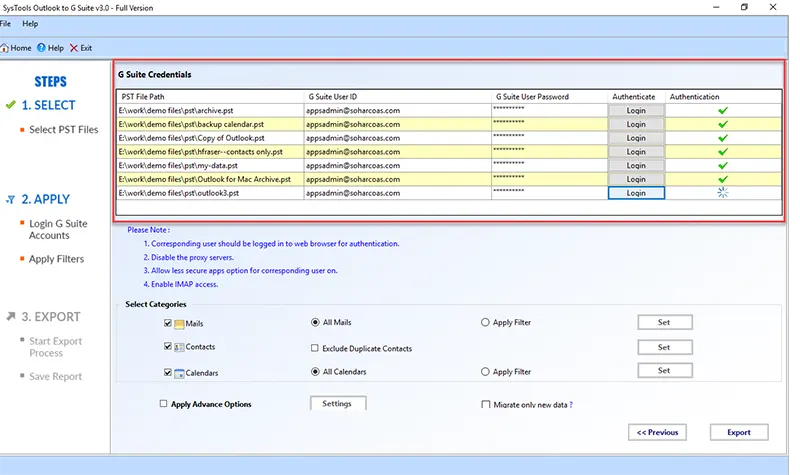The width and height of the screenshot is (800, 475).
Task: Click the Exit toolbar X icon
Action: pyautogui.click(x=74, y=48)
